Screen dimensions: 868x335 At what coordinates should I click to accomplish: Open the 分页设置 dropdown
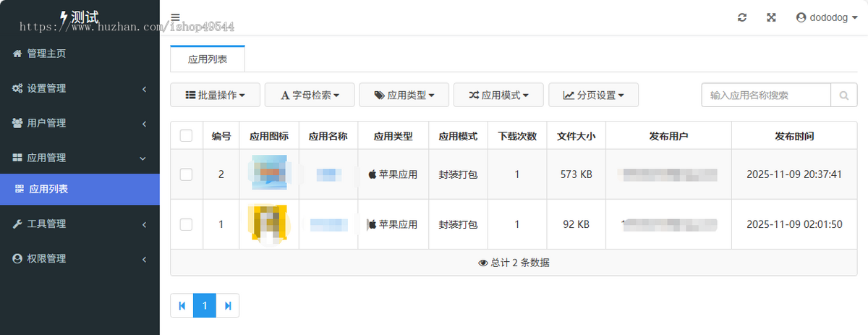[x=593, y=95]
